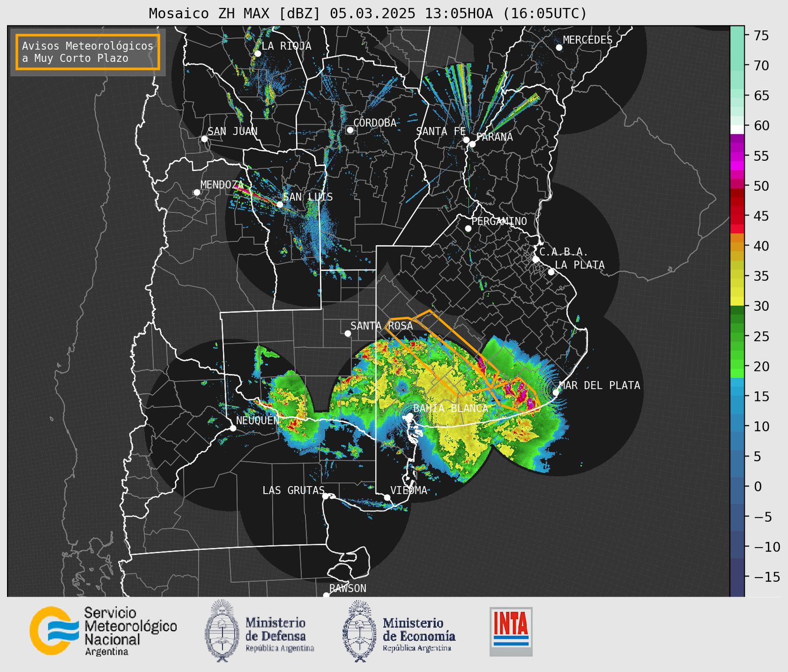Click the white 60 dBZ colorbar band
The width and height of the screenshot is (788, 672).
click(x=737, y=129)
